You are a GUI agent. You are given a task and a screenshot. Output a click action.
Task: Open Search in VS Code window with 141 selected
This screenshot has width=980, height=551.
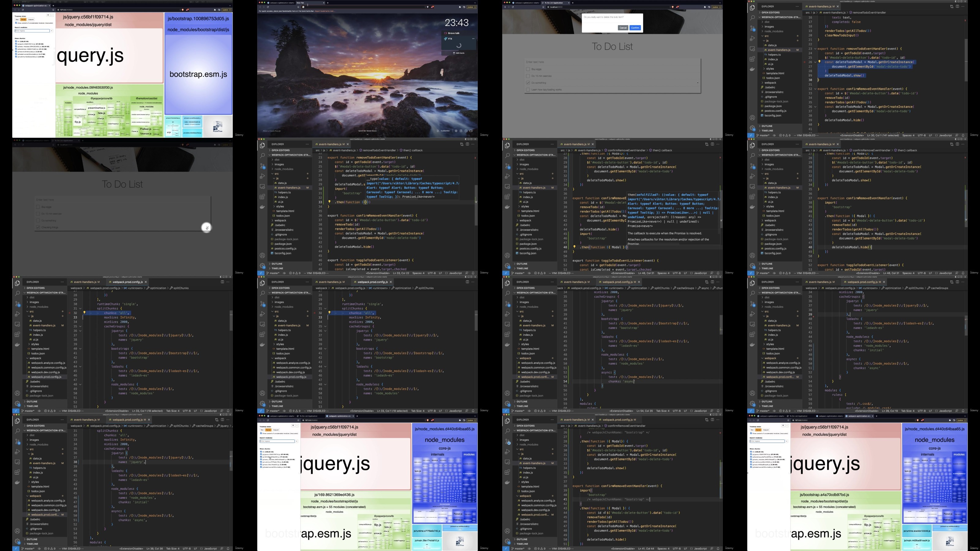[752, 18]
